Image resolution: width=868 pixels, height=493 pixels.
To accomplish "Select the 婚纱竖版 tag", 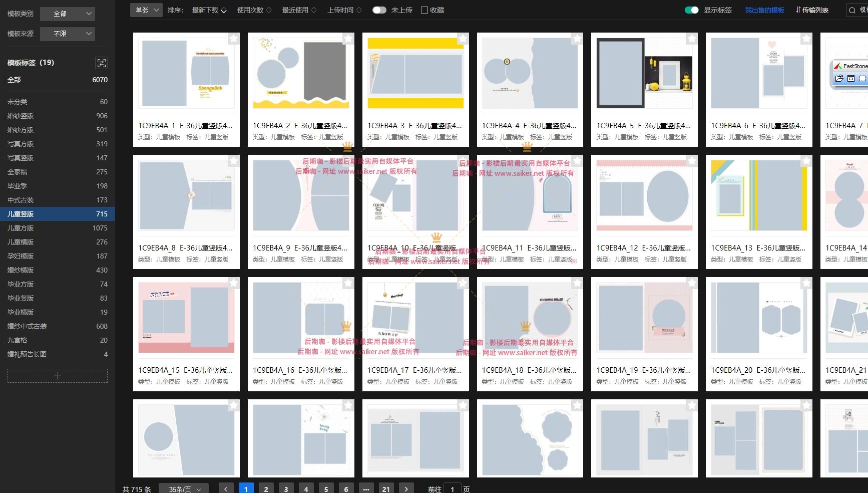I will click(x=58, y=116).
